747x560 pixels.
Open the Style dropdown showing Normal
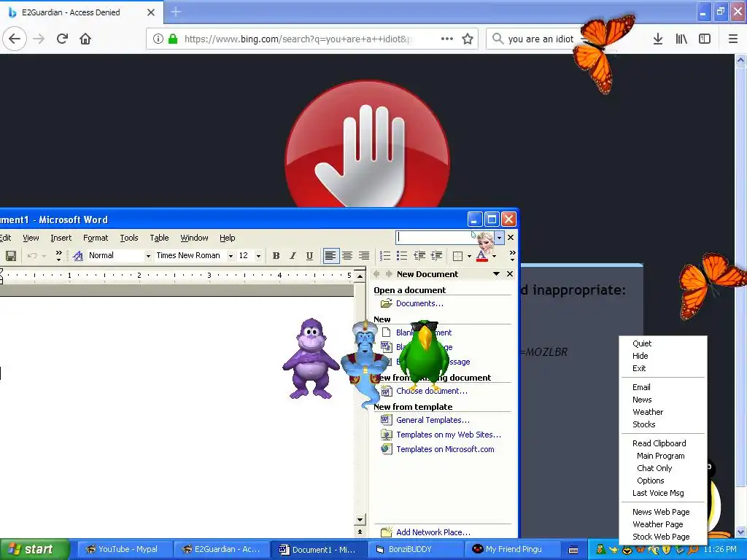point(148,256)
